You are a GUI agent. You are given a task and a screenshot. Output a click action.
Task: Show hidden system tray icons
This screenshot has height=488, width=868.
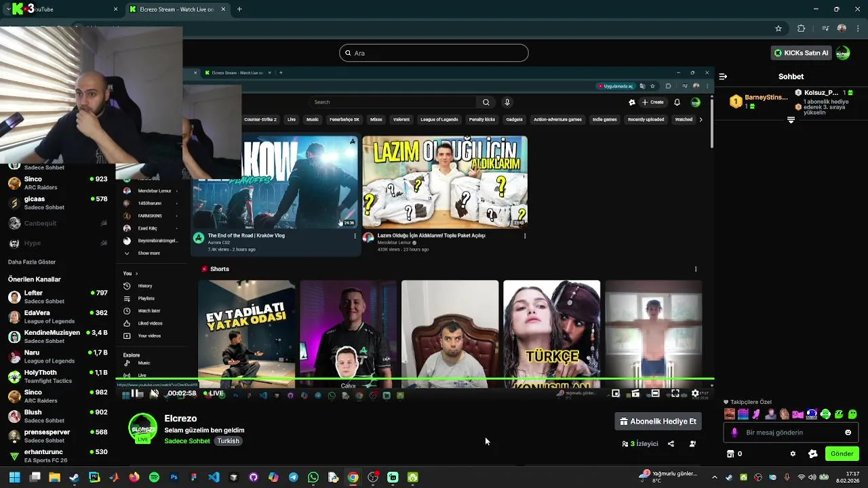pyautogui.click(x=715, y=477)
